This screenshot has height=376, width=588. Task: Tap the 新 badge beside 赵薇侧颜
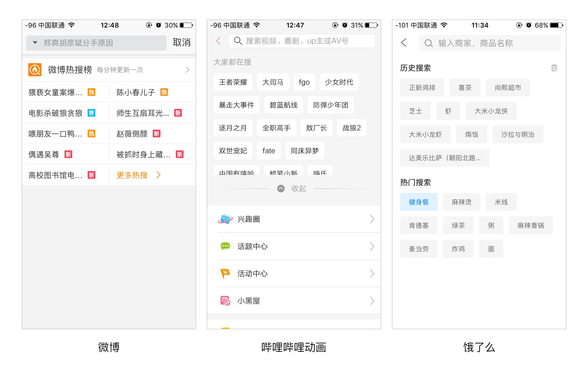pyautogui.click(x=157, y=134)
